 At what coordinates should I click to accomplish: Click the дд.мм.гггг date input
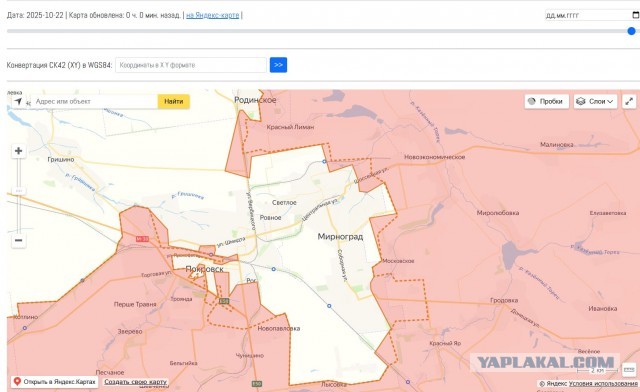pyautogui.click(x=592, y=16)
